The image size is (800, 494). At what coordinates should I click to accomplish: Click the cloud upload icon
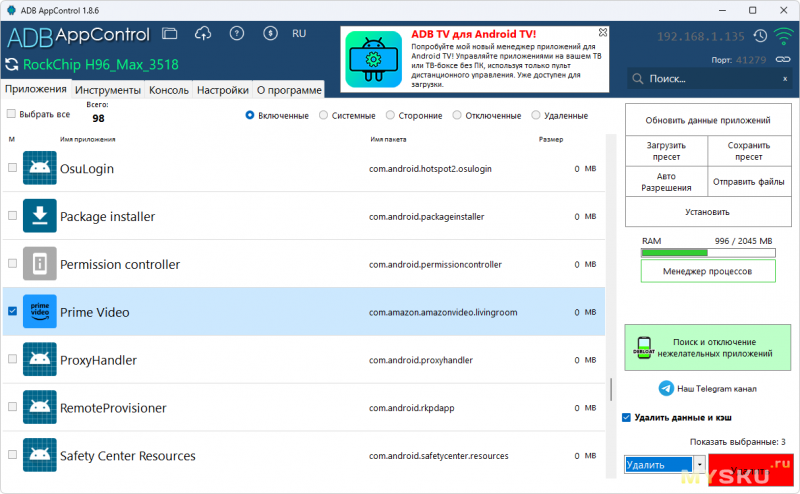[x=203, y=34]
